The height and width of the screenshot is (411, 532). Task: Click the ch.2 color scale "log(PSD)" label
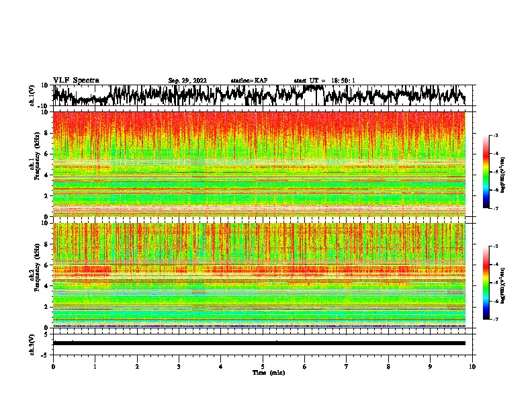click(x=503, y=285)
